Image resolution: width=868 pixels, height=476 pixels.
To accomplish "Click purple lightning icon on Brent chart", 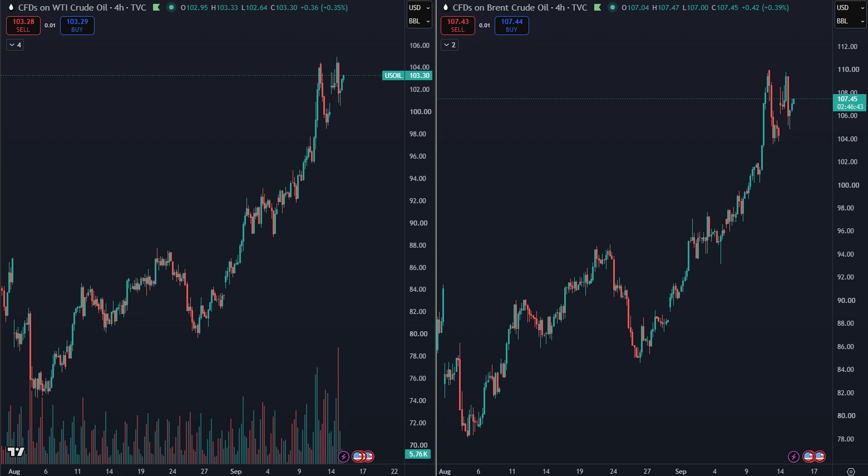I will (x=793, y=457).
